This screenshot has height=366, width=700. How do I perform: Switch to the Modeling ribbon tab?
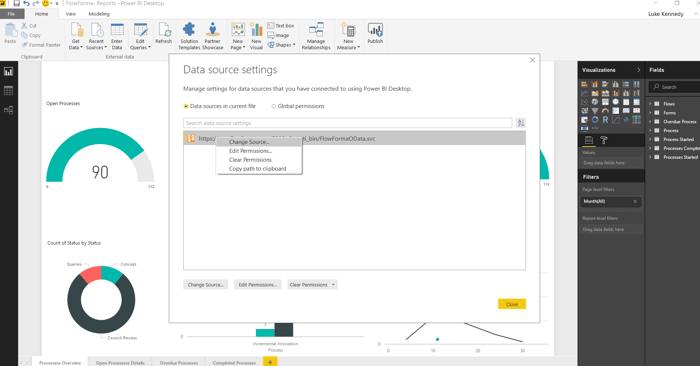tap(99, 14)
